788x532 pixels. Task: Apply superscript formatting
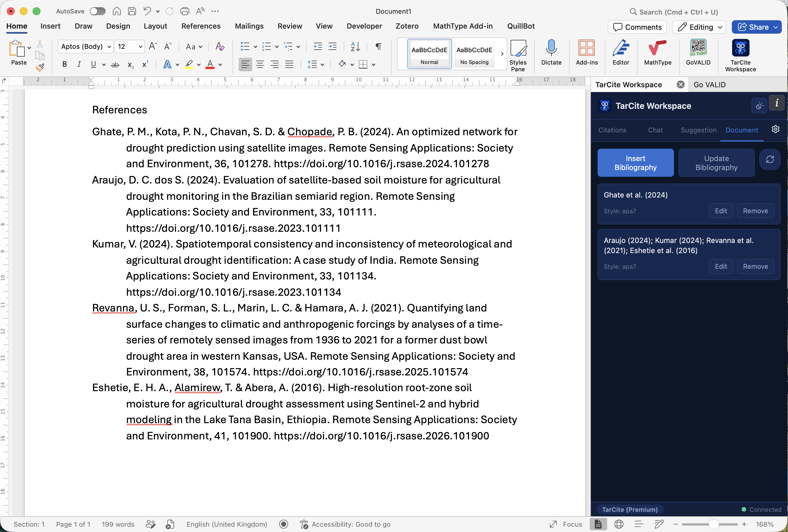click(145, 64)
